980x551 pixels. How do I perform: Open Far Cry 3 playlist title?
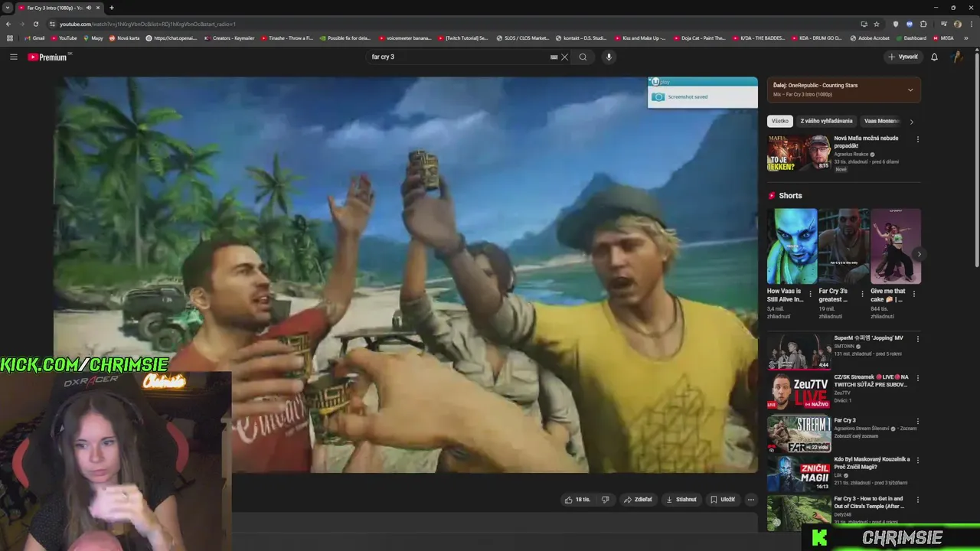pyautogui.click(x=844, y=420)
